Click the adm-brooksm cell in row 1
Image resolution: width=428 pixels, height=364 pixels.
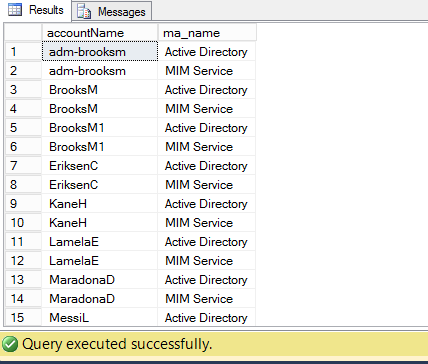click(x=100, y=52)
